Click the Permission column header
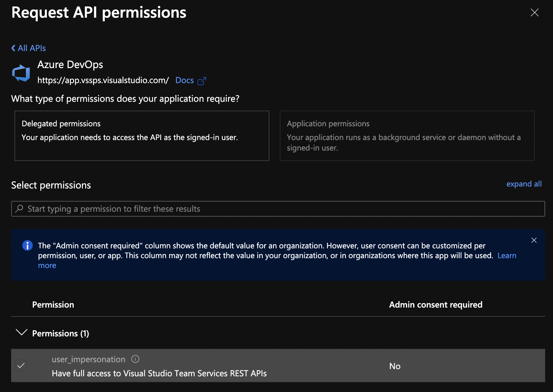This screenshot has height=392, width=553. point(53,305)
